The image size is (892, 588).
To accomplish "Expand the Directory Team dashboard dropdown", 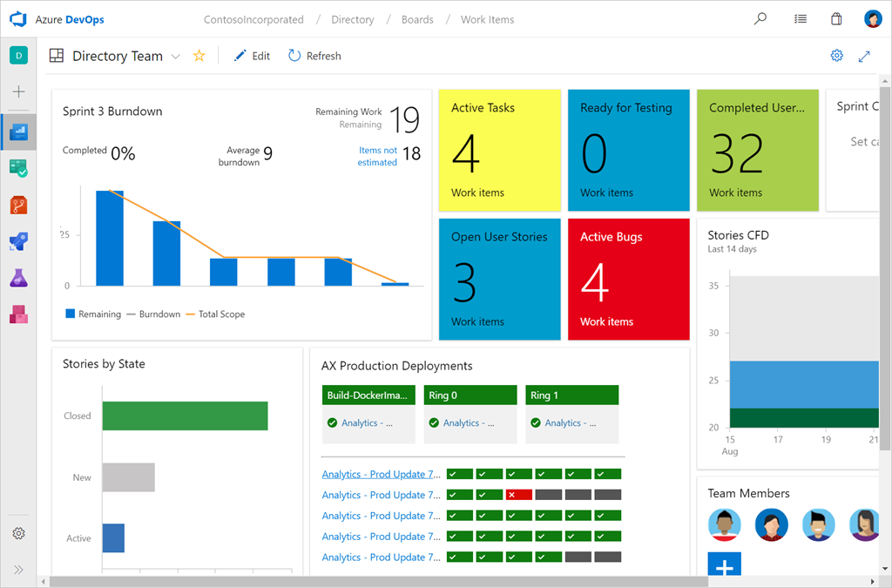I will [x=175, y=57].
